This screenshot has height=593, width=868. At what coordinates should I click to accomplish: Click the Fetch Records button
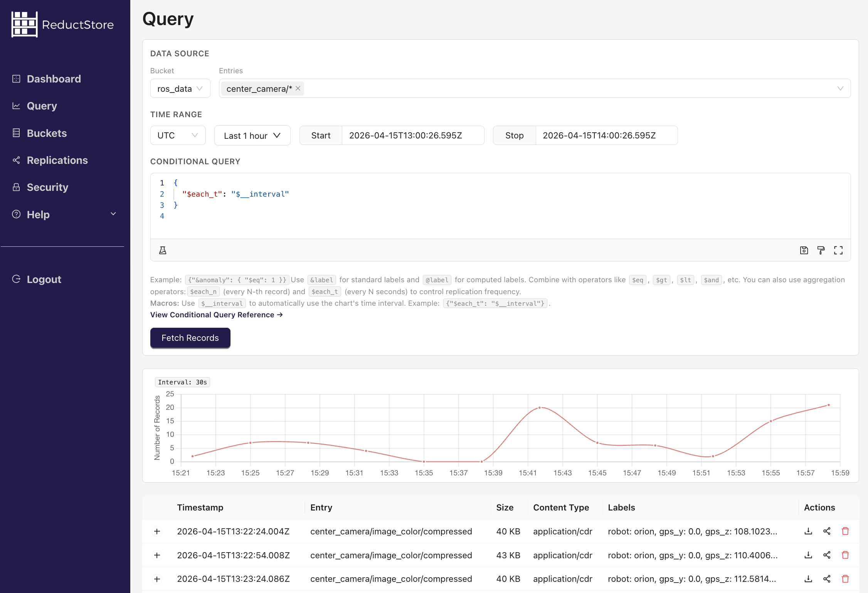tap(190, 338)
